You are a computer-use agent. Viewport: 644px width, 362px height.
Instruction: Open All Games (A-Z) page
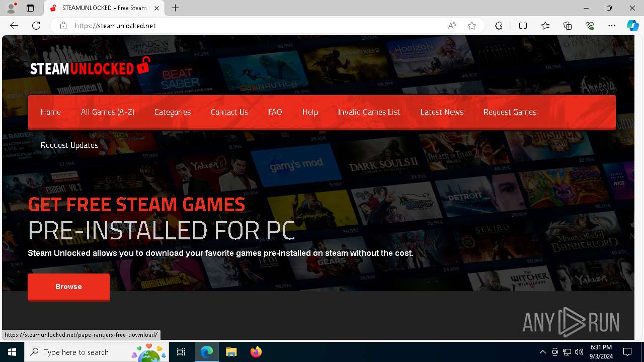(108, 112)
